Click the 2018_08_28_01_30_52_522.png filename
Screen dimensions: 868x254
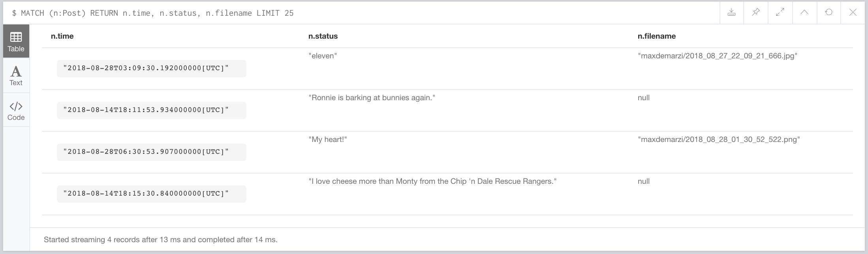pos(718,140)
